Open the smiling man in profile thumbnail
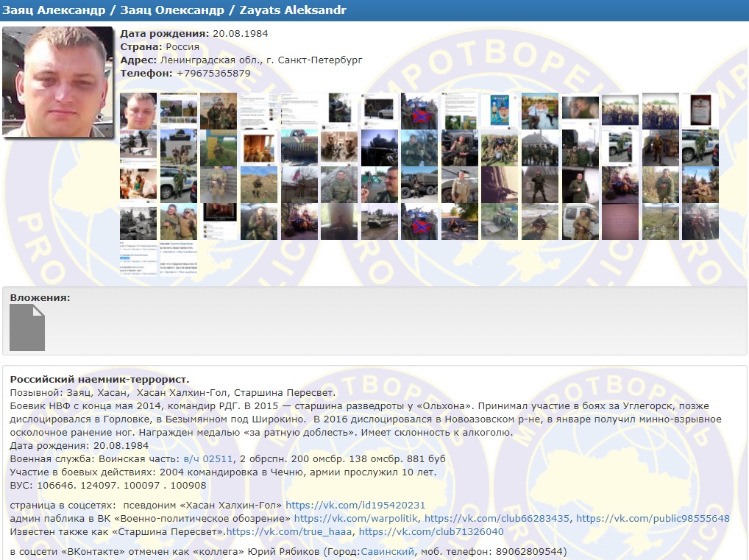 pyautogui.click(x=379, y=185)
